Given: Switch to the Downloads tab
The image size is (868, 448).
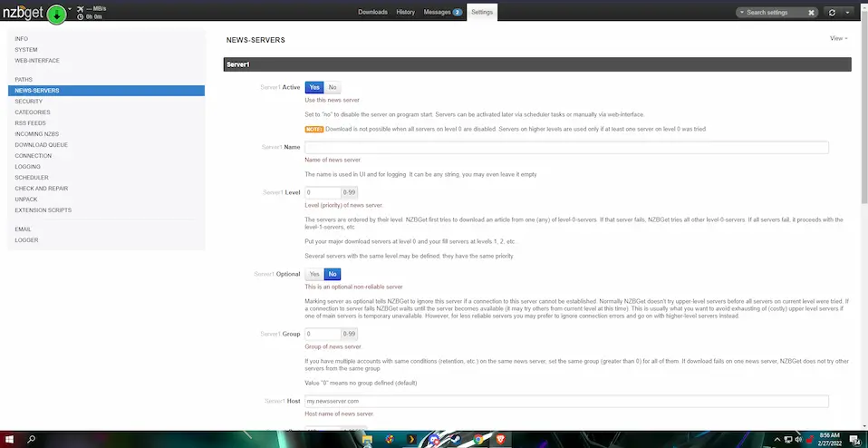Looking at the screenshot, I should pyautogui.click(x=372, y=13).
